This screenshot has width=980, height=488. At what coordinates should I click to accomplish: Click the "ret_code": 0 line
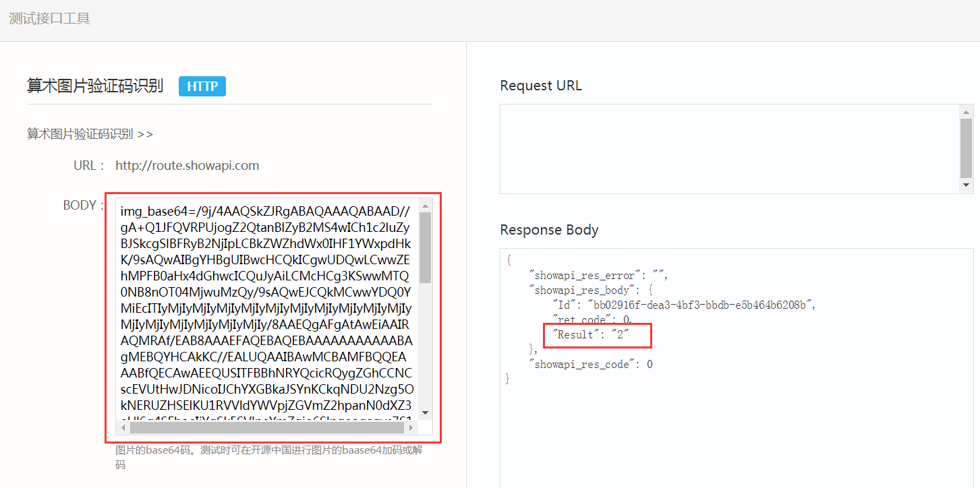click(592, 319)
